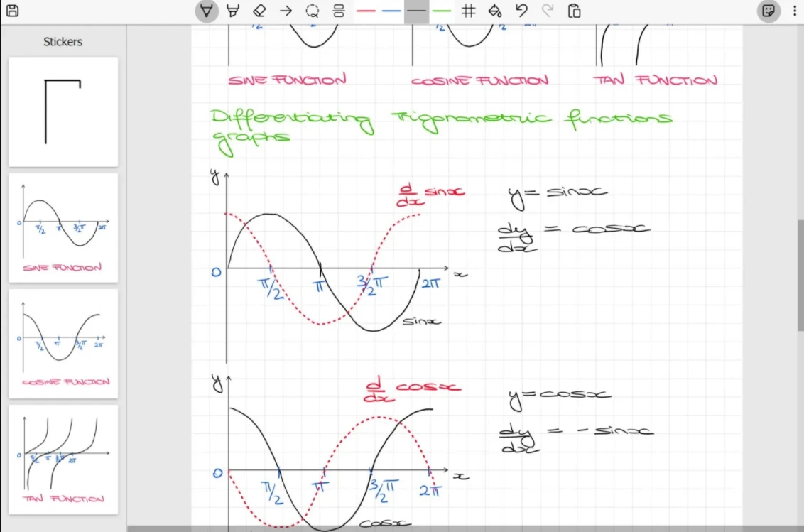Image resolution: width=804 pixels, height=532 pixels.
Task: Click the green 'Differentiating Trigonometric functions' heading
Action: click(441, 131)
